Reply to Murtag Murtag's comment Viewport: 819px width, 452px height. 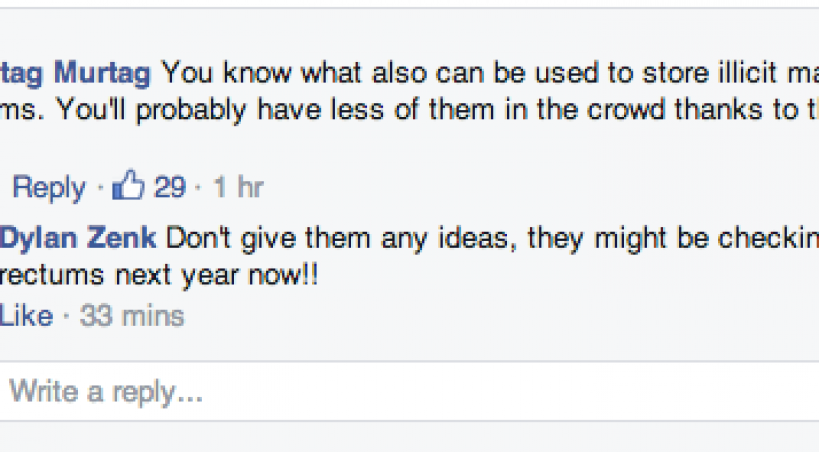pos(48,187)
